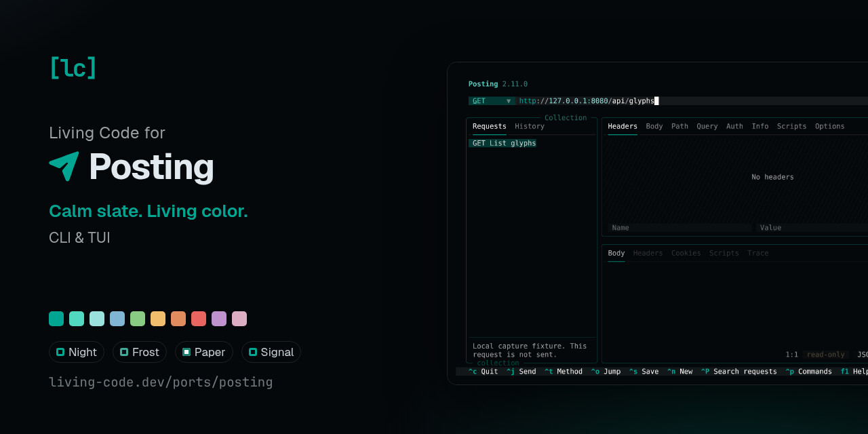Screen dimensions: 868x434
Task: Select the orange color swatch
Action: 178,319
